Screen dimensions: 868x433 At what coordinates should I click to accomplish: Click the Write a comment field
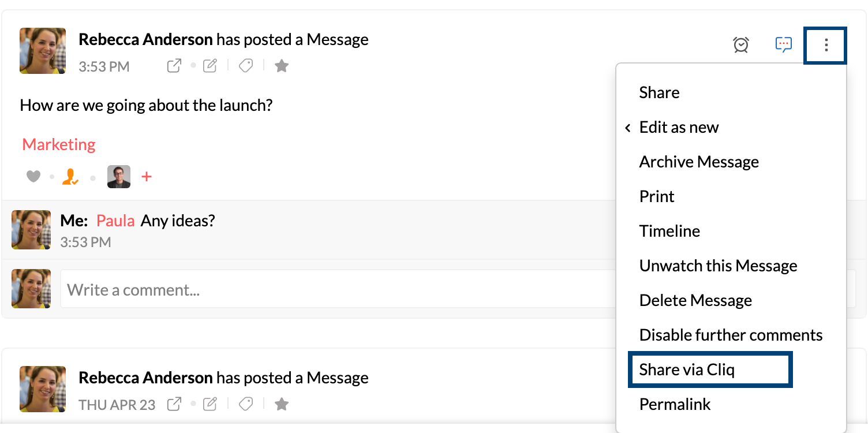(337, 289)
